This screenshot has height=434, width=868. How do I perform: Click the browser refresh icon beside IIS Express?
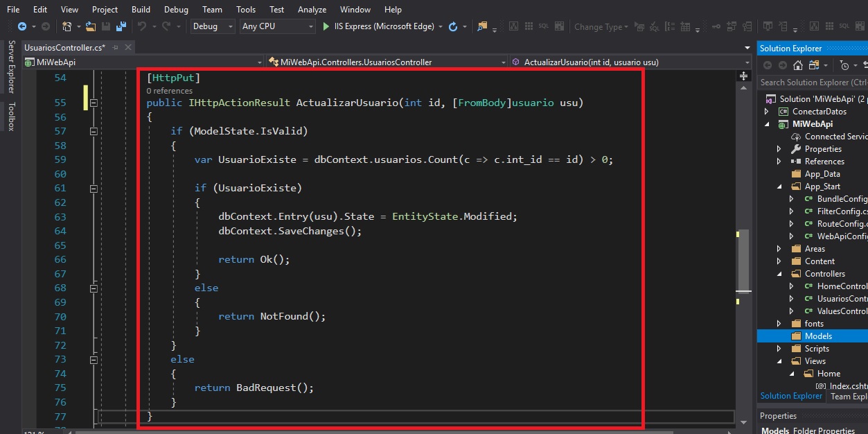(x=454, y=26)
